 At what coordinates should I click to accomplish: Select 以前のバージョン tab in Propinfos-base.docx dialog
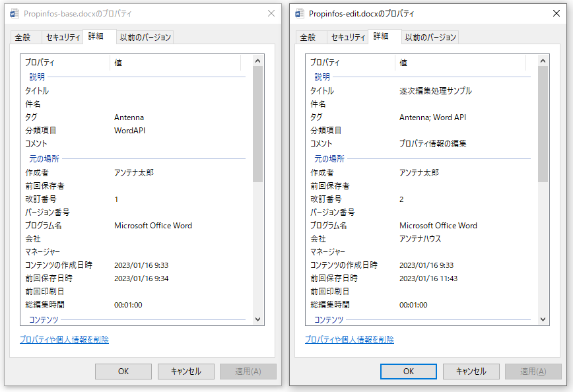[145, 38]
